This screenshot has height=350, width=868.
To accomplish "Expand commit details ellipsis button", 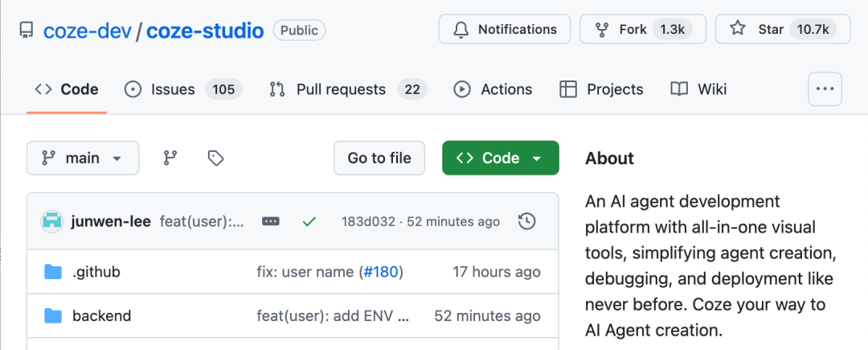I will point(271,221).
